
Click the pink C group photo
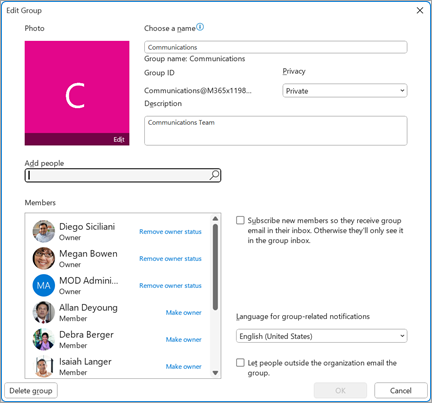pos(77,93)
